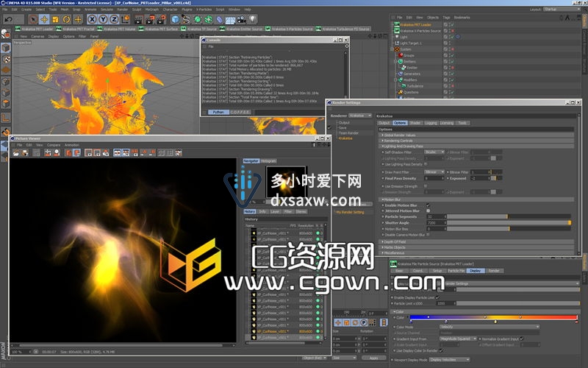Add a Cube primitive from the toolbar

tap(175, 19)
